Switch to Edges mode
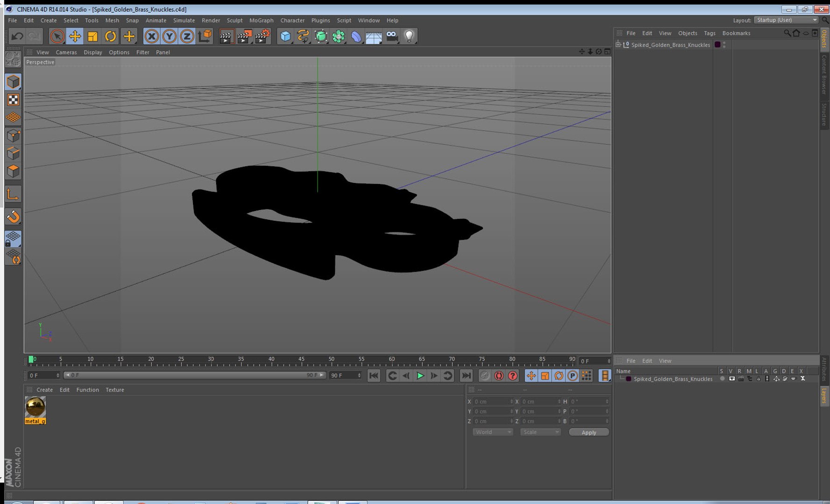830x504 pixels. click(x=13, y=153)
